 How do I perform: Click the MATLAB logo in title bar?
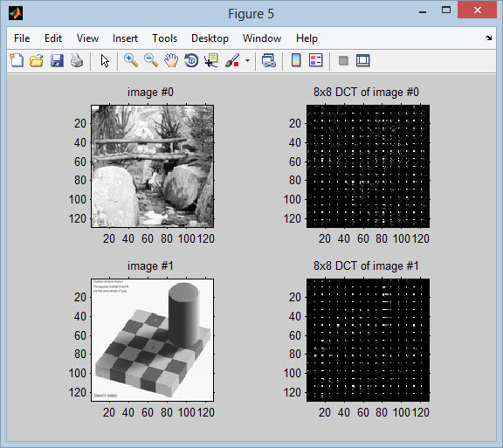pos(16,13)
